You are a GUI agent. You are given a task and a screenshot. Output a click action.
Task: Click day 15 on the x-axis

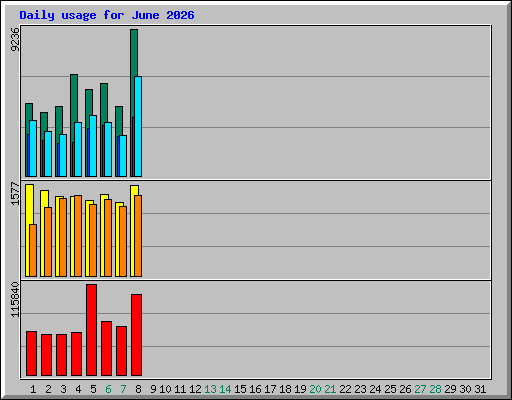point(240,389)
